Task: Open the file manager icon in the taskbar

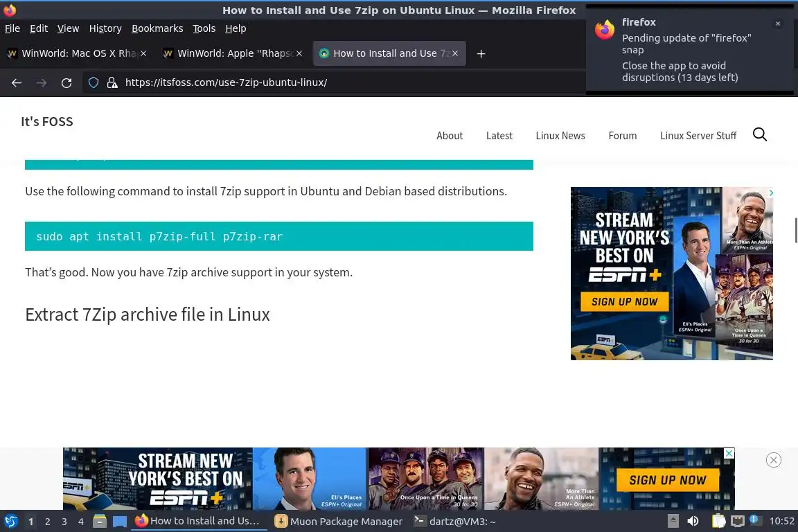Action: click(x=100, y=522)
